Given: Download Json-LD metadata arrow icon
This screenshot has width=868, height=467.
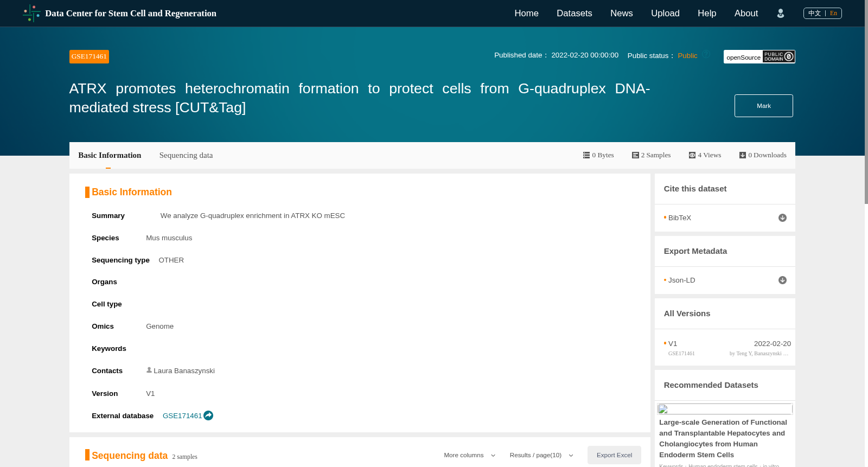Looking at the screenshot, I should point(782,280).
